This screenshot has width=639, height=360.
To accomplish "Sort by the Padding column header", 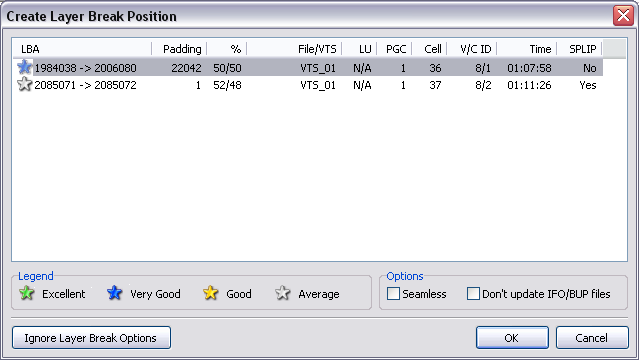I will [x=179, y=49].
